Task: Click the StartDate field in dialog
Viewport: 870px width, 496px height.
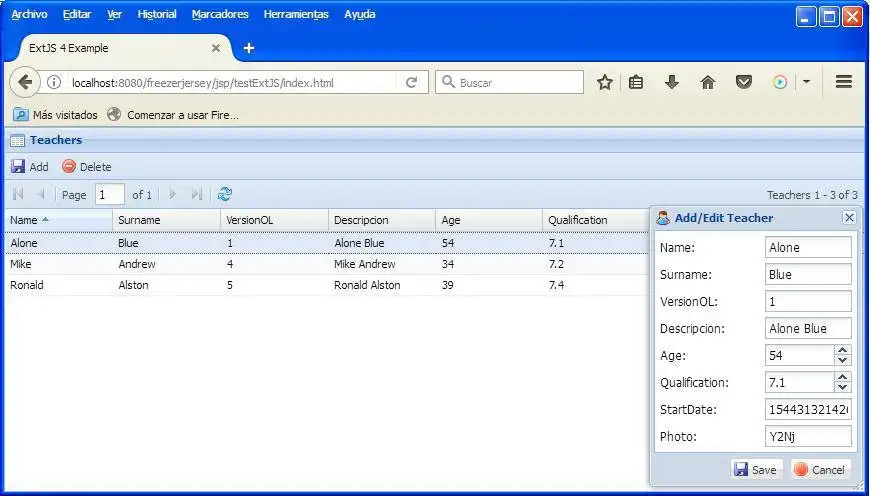Action: pyautogui.click(x=808, y=409)
